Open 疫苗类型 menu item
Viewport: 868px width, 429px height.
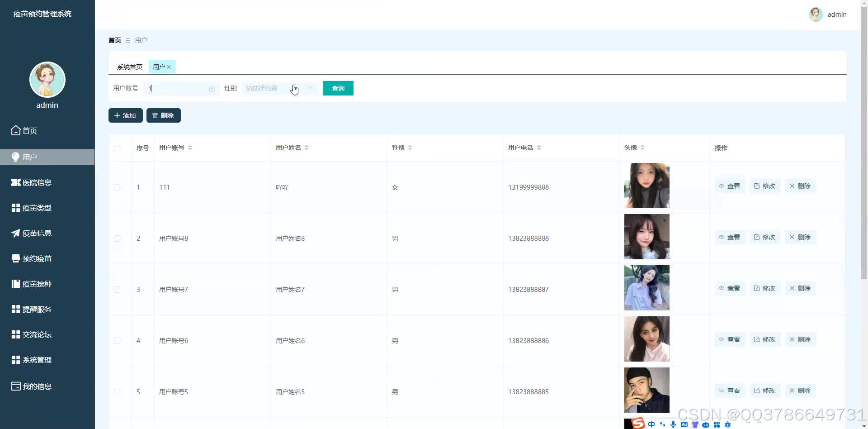(47, 208)
